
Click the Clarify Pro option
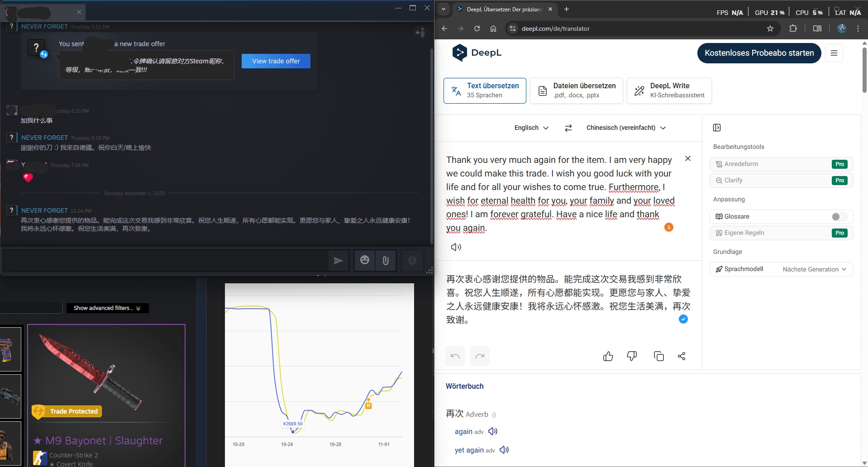[x=782, y=181]
